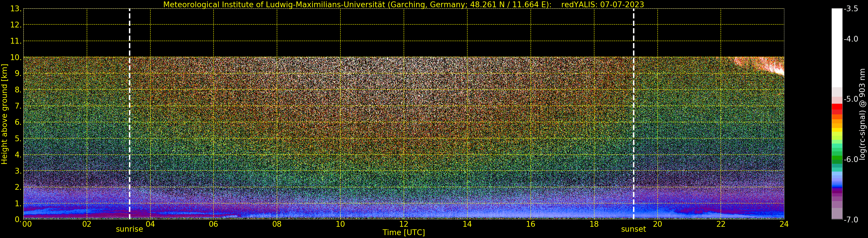Click the height tick label '6.'
Image resolution: width=868 pixels, height=238 pixels.
[x=18, y=122]
